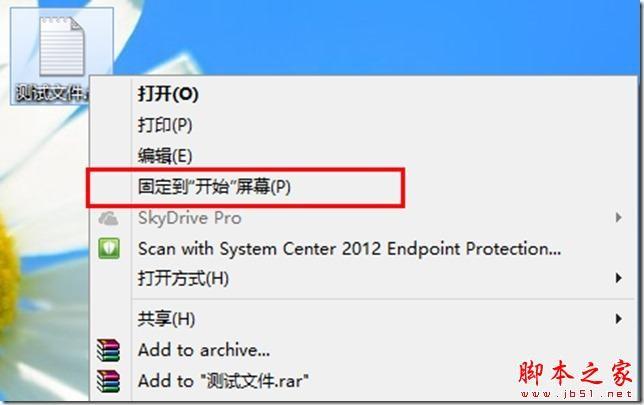Expand the 打开方式(H) submenu arrow
Image resolution: width=644 pixels, height=405 pixels.
[619, 278]
